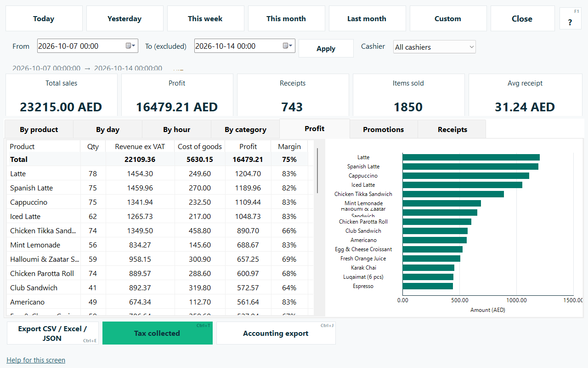Viewport: 588px width, 368px height.
Task: Open the From date calendar picker
Action: click(130, 46)
